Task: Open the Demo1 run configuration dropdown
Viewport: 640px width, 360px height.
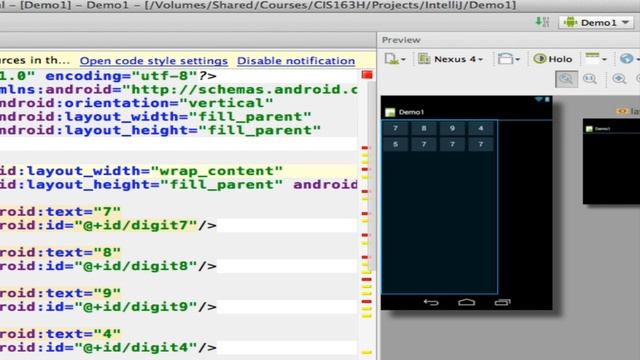Action: [597, 22]
